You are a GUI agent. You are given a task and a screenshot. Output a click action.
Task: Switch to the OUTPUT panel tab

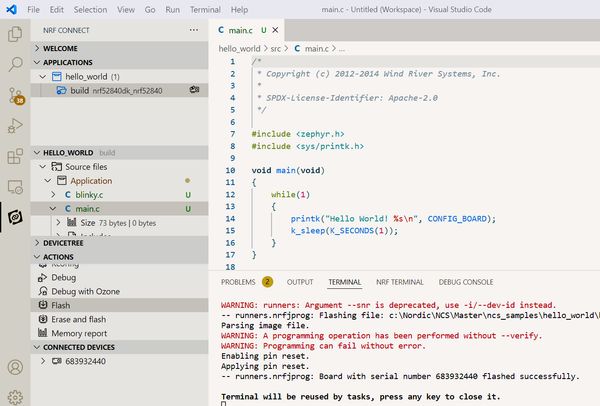300,282
